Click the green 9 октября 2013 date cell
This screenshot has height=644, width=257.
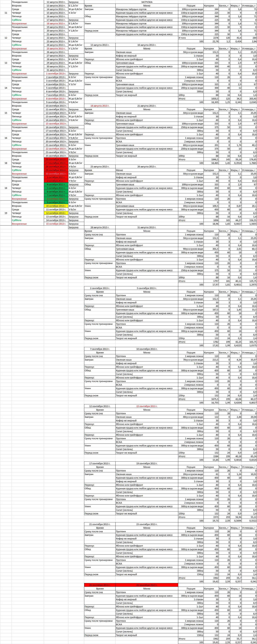click(56, 202)
